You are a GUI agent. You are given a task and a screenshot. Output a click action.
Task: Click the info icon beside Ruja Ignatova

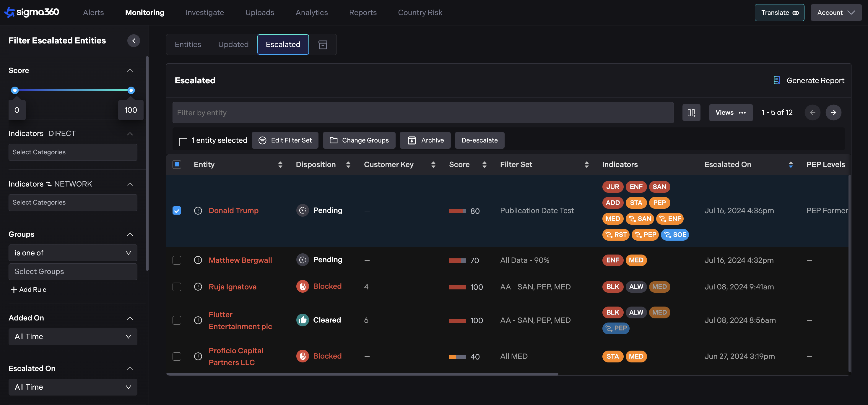pyautogui.click(x=198, y=287)
